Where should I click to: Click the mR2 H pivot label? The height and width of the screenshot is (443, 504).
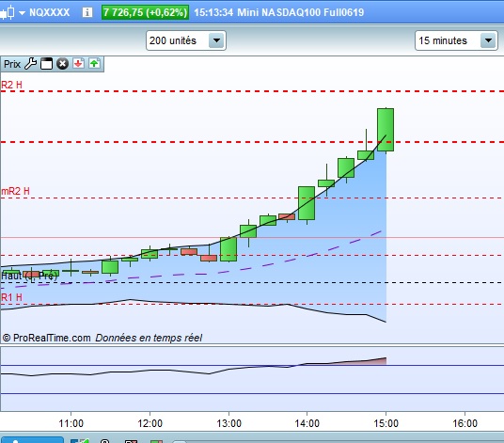point(15,191)
